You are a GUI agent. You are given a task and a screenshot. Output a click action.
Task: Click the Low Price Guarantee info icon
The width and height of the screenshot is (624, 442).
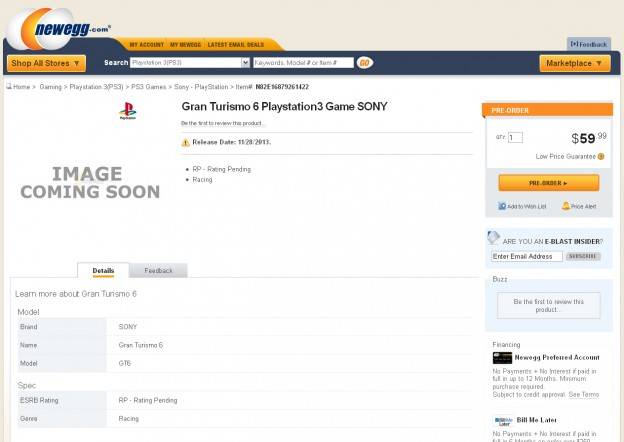601,156
